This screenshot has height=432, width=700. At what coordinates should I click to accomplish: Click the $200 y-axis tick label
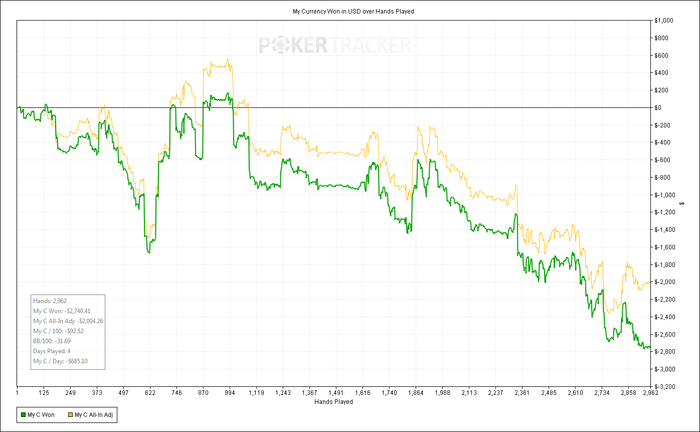(x=662, y=90)
